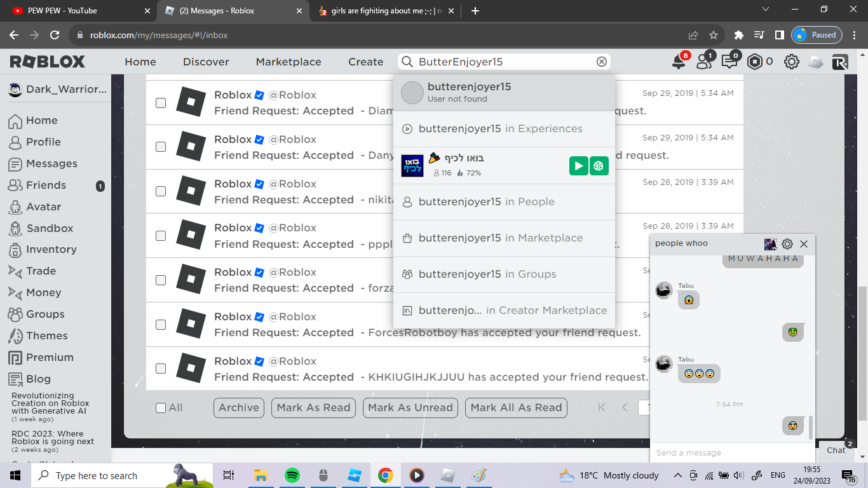Screen dimensions: 868x488
Task: Tick the nikita message checkbox
Action: point(161,191)
